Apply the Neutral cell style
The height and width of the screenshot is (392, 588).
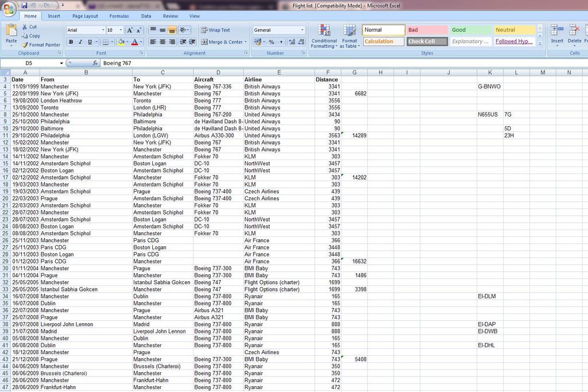click(x=514, y=30)
